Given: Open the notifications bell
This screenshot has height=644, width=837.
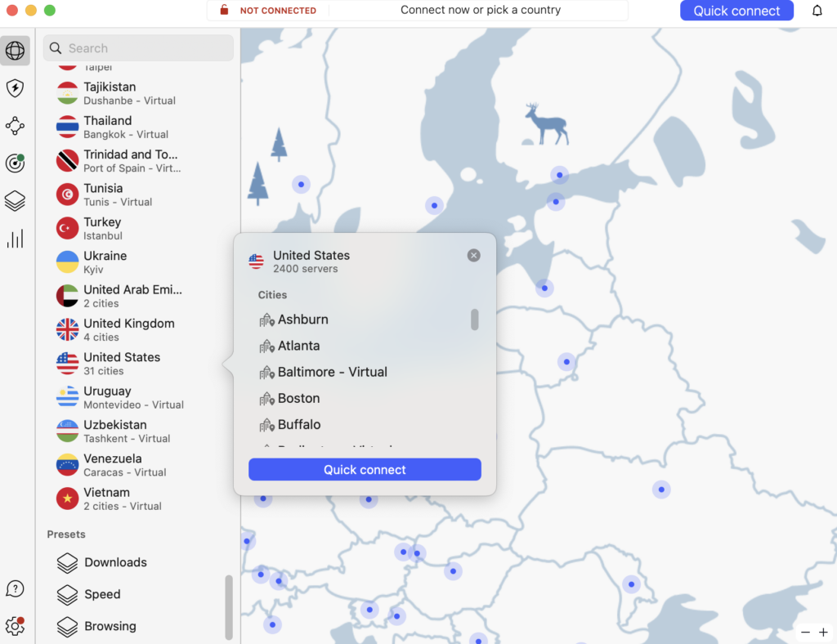Looking at the screenshot, I should (817, 11).
